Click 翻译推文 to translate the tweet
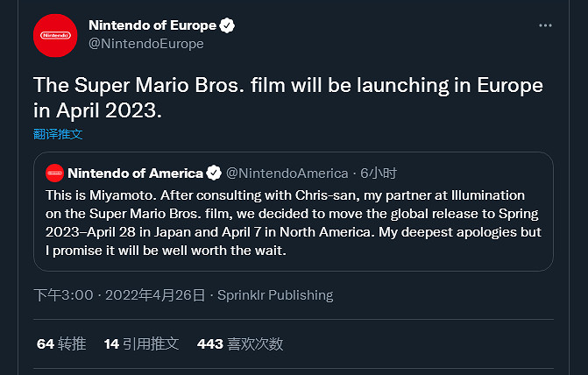Screen dimensions: 588x375 click(58, 134)
